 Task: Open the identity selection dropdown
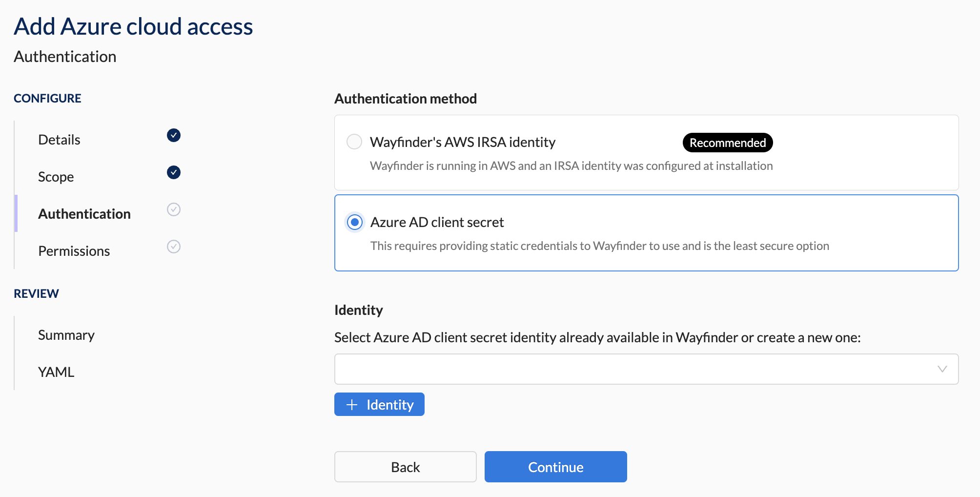click(x=646, y=369)
